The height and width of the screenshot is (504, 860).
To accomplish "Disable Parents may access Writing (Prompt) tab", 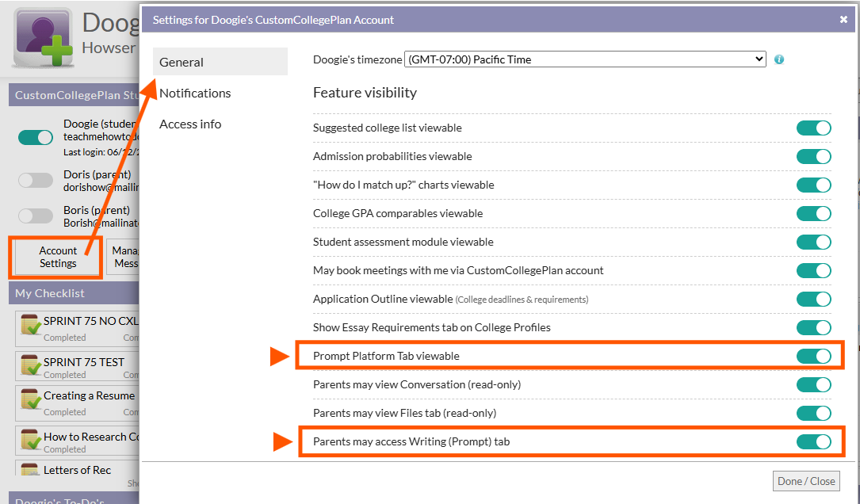I will click(x=814, y=441).
